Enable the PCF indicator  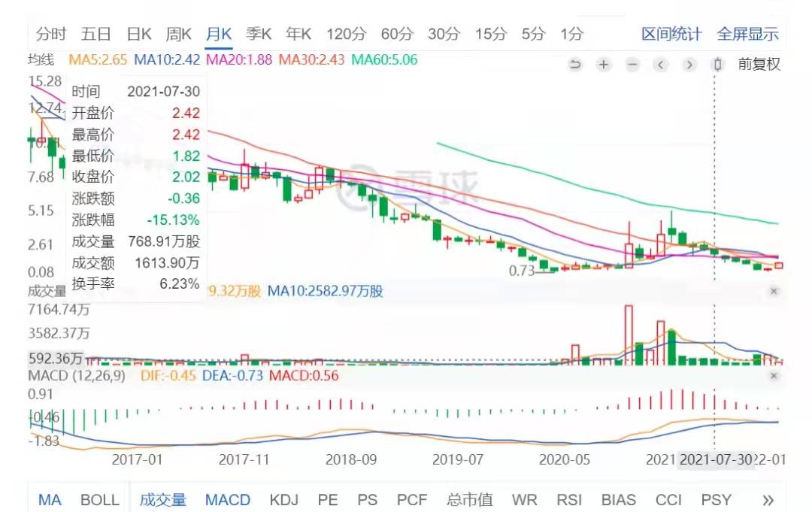pyautogui.click(x=412, y=500)
